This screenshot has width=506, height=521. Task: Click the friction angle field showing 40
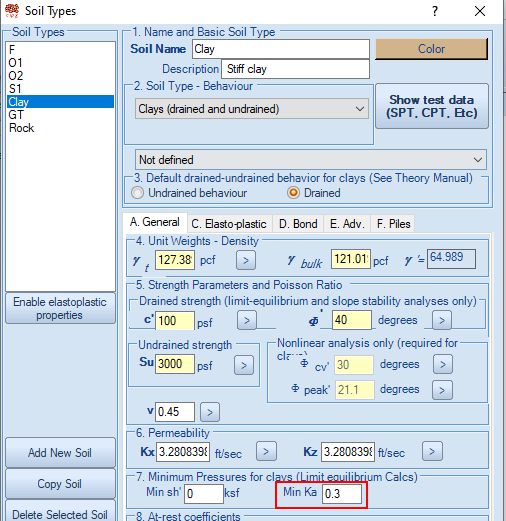tap(352, 320)
